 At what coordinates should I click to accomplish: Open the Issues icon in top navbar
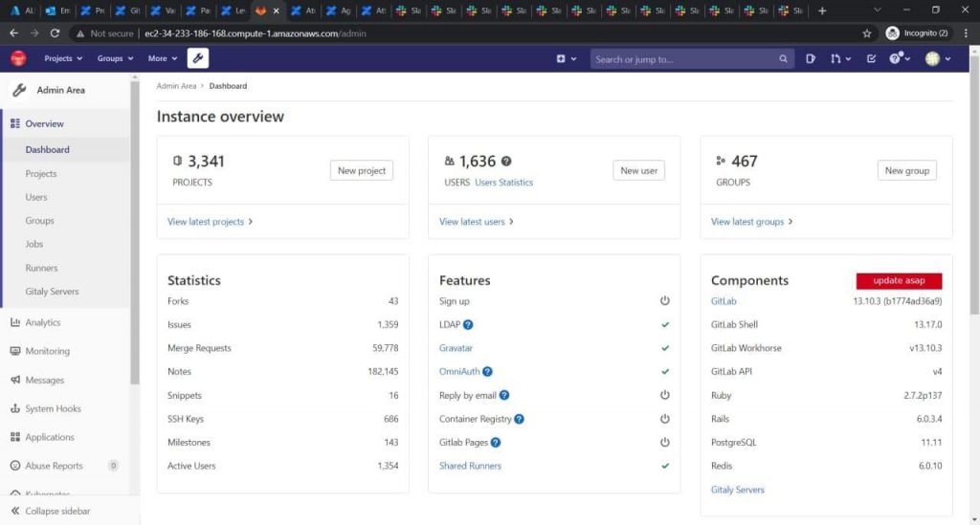(810, 58)
